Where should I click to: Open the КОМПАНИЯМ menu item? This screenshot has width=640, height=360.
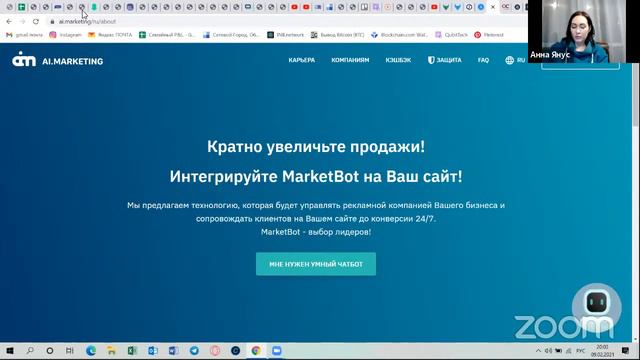[x=350, y=60]
